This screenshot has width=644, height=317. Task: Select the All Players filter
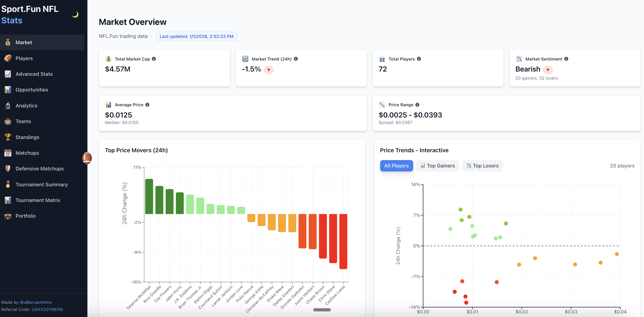[396, 166]
